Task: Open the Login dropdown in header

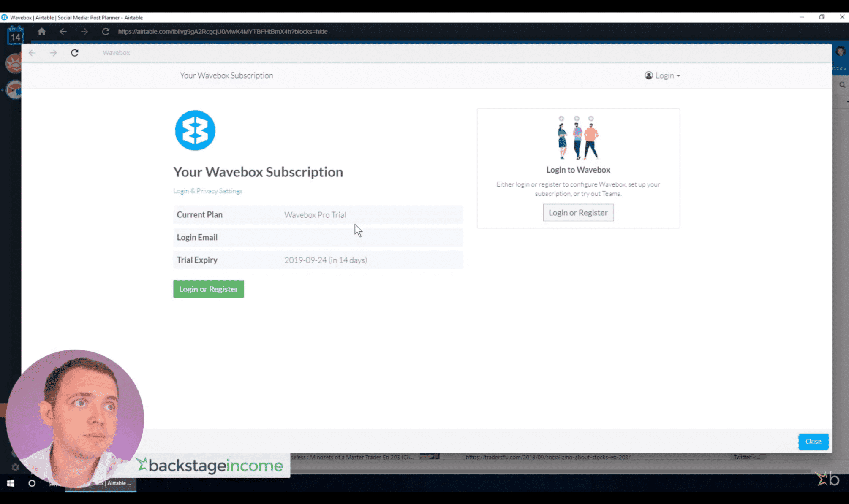Action: pyautogui.click(x=662, y=76)
